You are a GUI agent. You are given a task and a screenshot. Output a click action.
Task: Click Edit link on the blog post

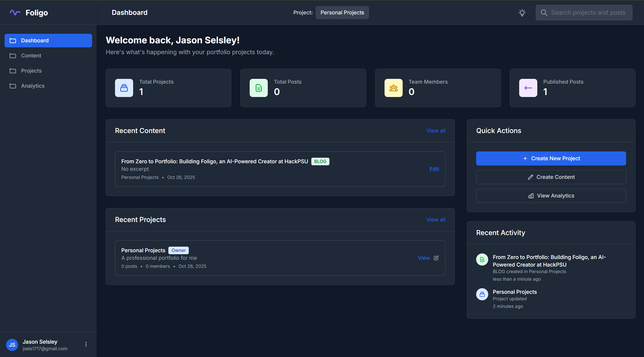(x=434, y=169)
